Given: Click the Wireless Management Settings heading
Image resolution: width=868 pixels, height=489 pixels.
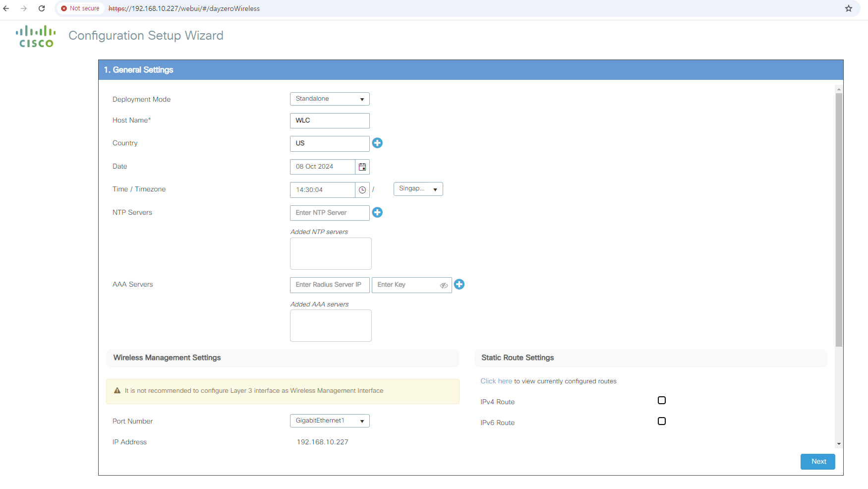Looking at the screenshot, I should (x=167, y=358).
